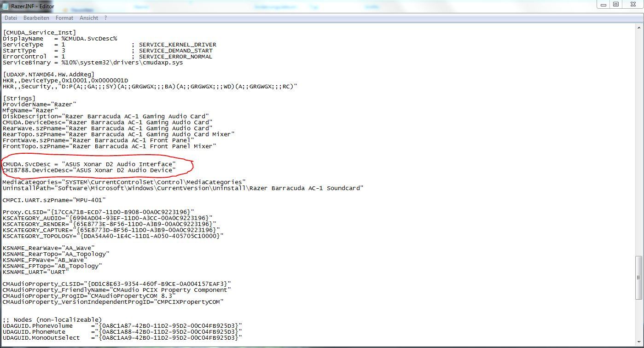Click the CMI8788.DeviceDesc ASUS Xonar line
The width and height of the screenshot is (644, 348).
tap(89, 170)
